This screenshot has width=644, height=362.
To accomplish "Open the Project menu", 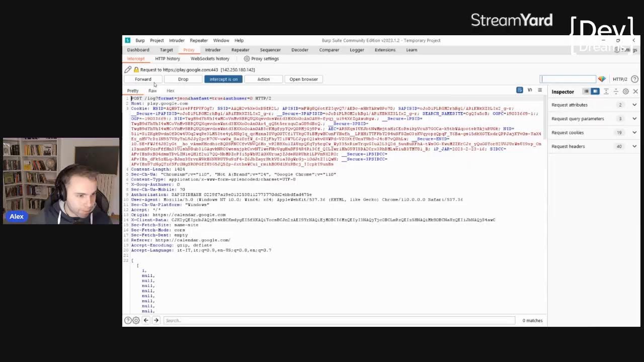I will pyautogui.click(x=156, y=40).
